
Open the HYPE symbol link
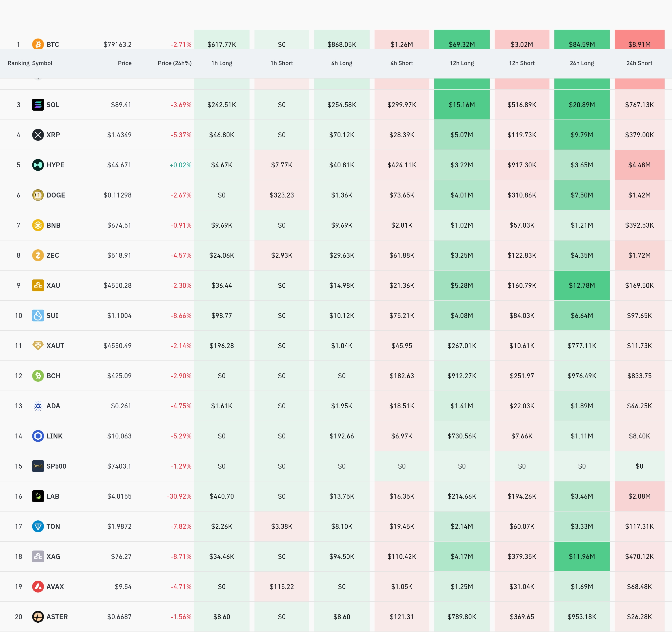point(55,165)
